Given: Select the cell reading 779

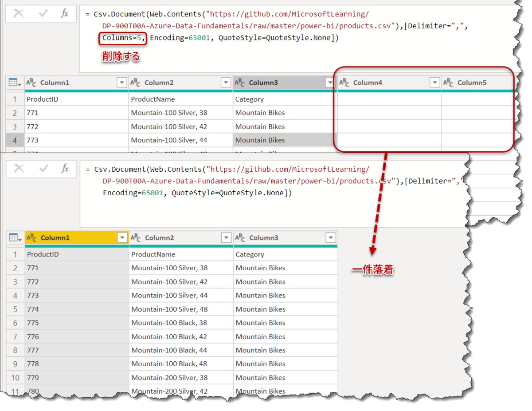Looking at the screenshot, I should click(x=77, y=378).
